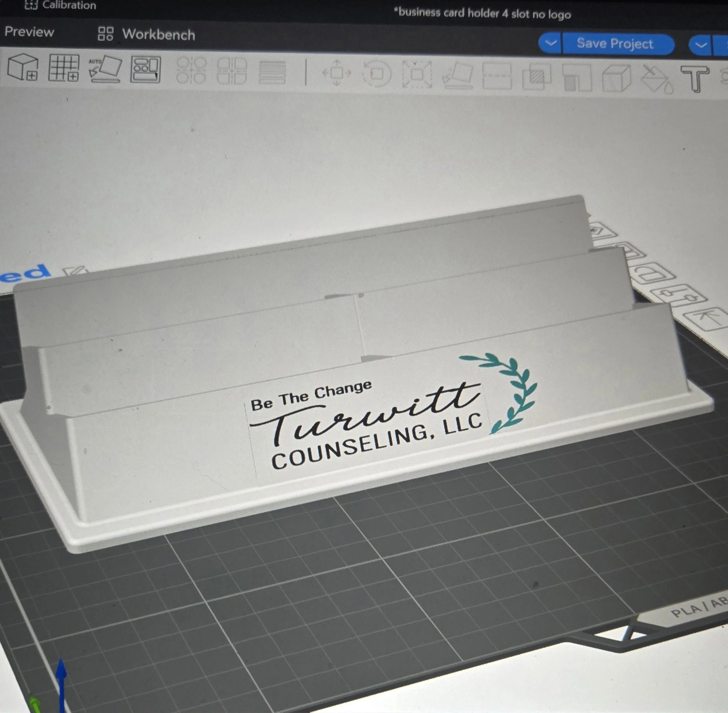This screenshot has width=728, height=713.
Task: Click the Add plate grid icon
Action: coord(64,68)
